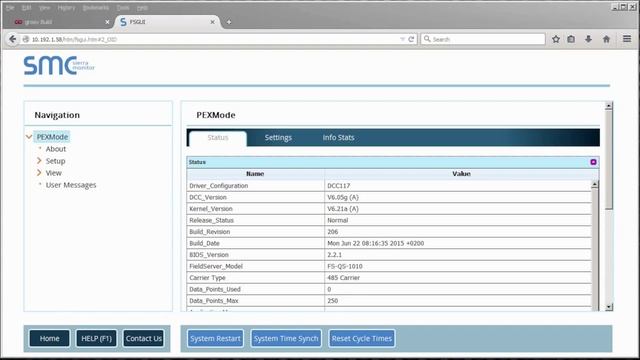Click the Value column header
The image size is (640, 360).
point(462,174)
